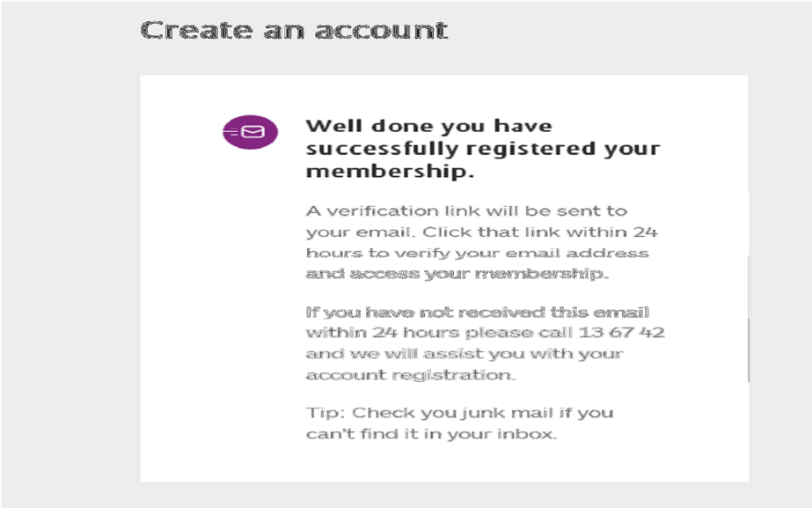Click the "Well done you have" heading line

[x=428, y=126]
